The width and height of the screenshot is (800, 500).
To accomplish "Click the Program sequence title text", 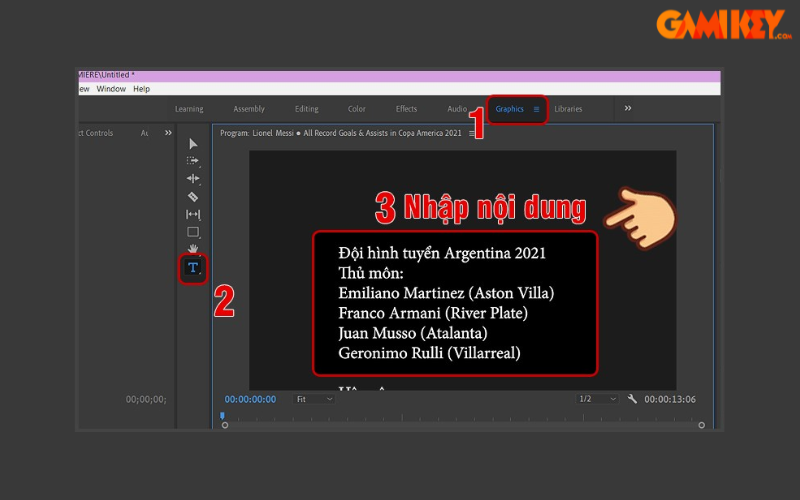I will click(x=340, y=133).
